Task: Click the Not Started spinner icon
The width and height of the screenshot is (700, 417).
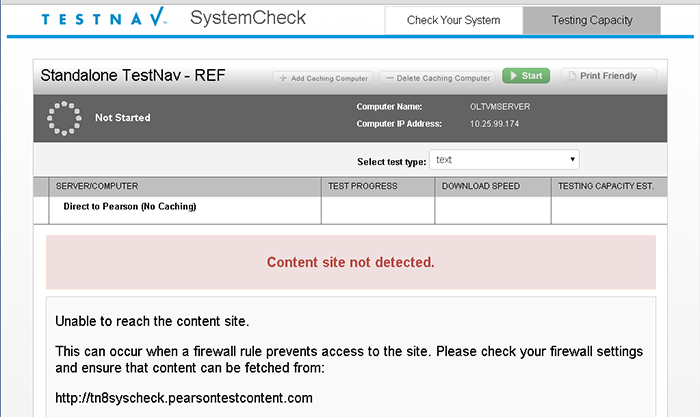Action: 64,118
